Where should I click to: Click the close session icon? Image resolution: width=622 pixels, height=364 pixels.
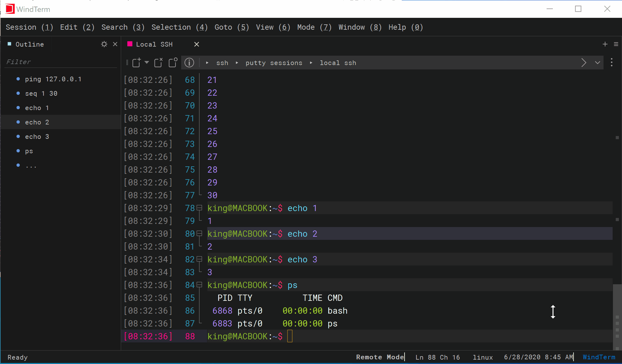[158, 63]
